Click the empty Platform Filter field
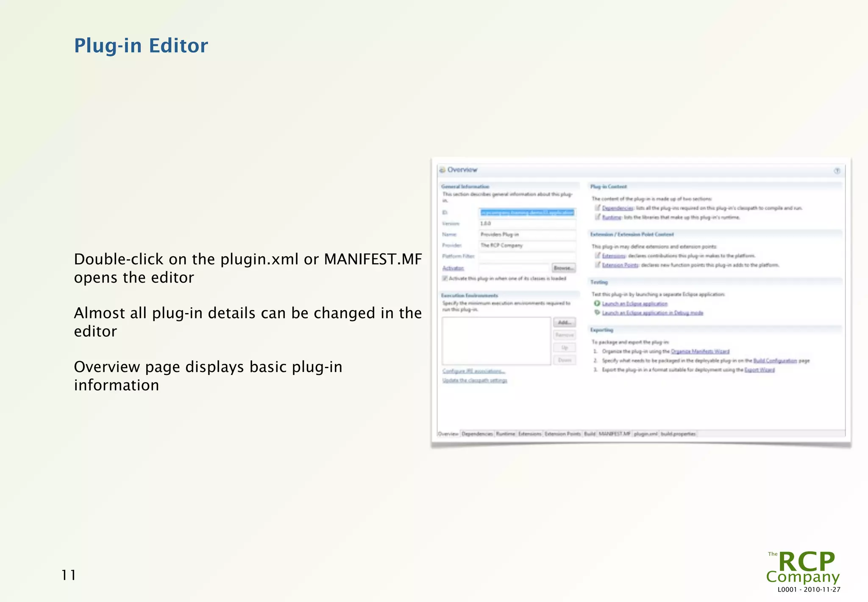 tap(528, 256)
